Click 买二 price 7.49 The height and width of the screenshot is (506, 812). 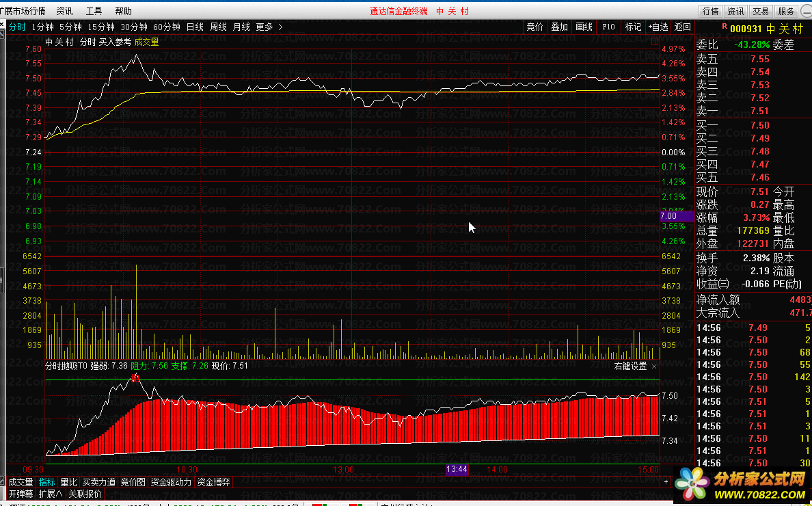point(759,138)
